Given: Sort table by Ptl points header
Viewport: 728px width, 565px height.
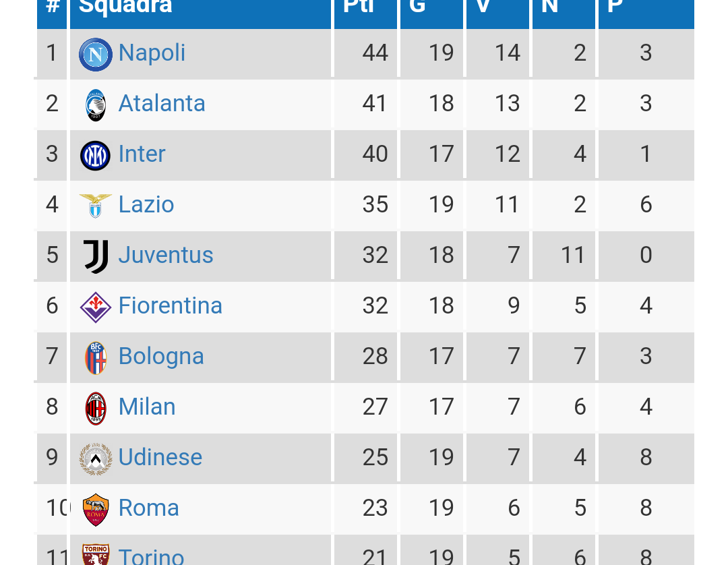Looking at the screenshot, I should pyautogui.click(x=359, y=7).
